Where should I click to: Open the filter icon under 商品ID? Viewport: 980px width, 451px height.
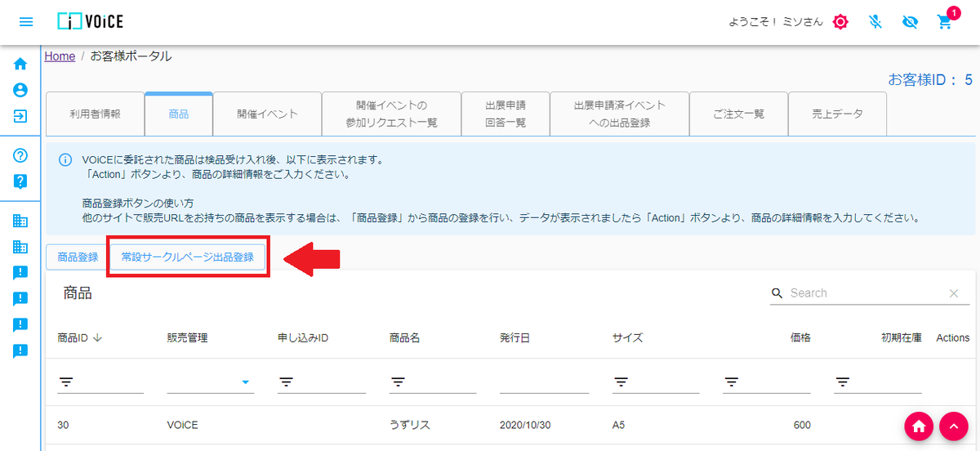(65, 382)
